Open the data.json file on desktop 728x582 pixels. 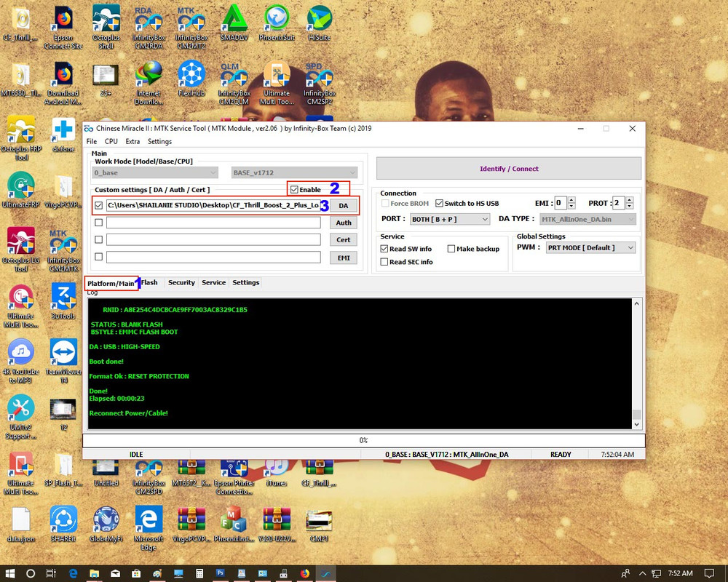(x=21, y=524)
